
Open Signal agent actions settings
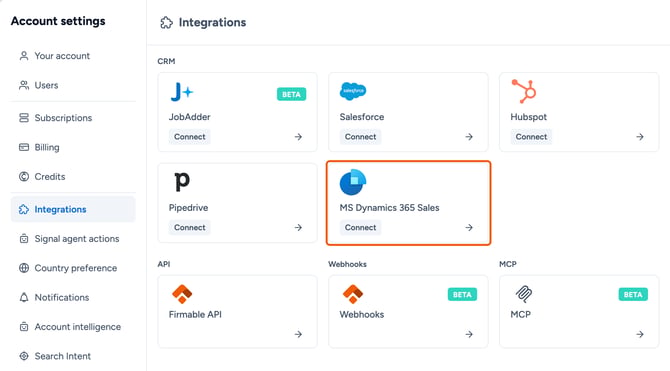pos(73,238)
